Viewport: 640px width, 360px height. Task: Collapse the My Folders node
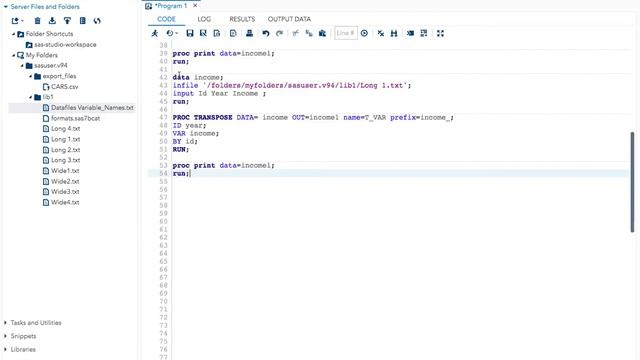(13, 55)
